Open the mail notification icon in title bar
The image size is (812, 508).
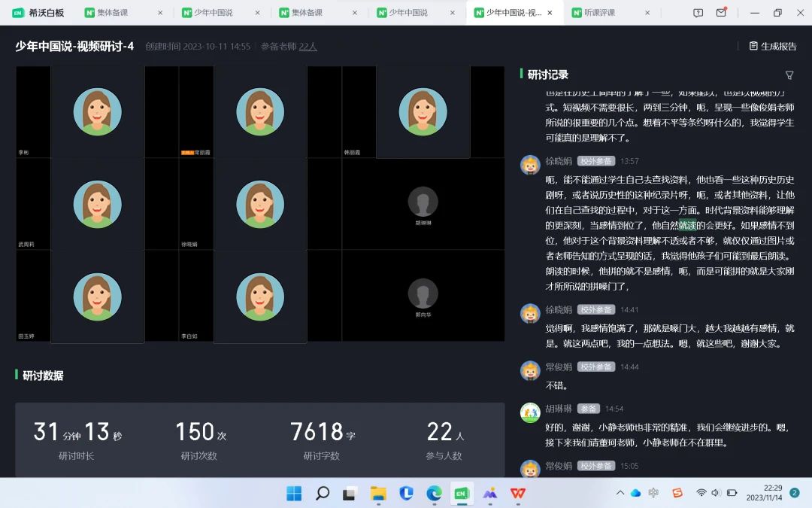pos(721,13)
